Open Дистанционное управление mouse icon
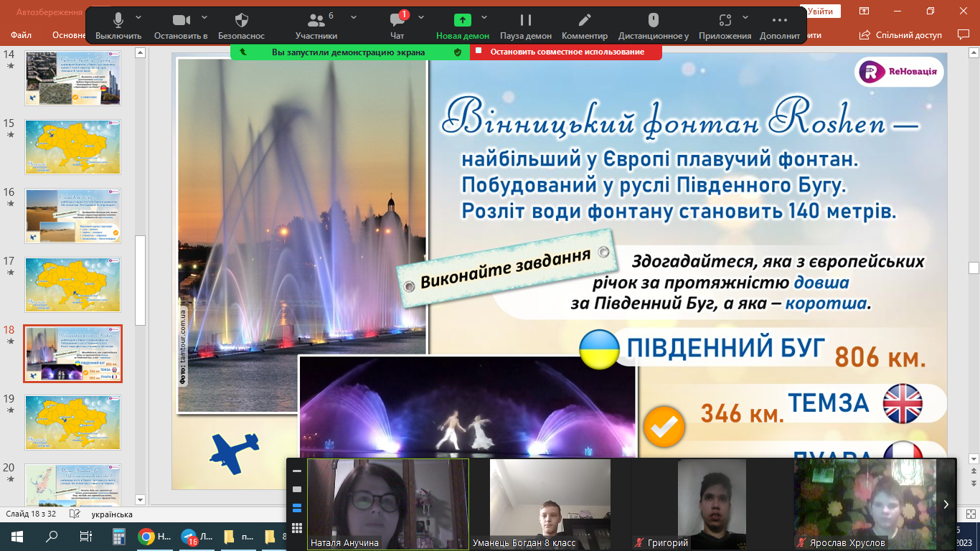The image size is (980, 551). (x=654, y=27)
